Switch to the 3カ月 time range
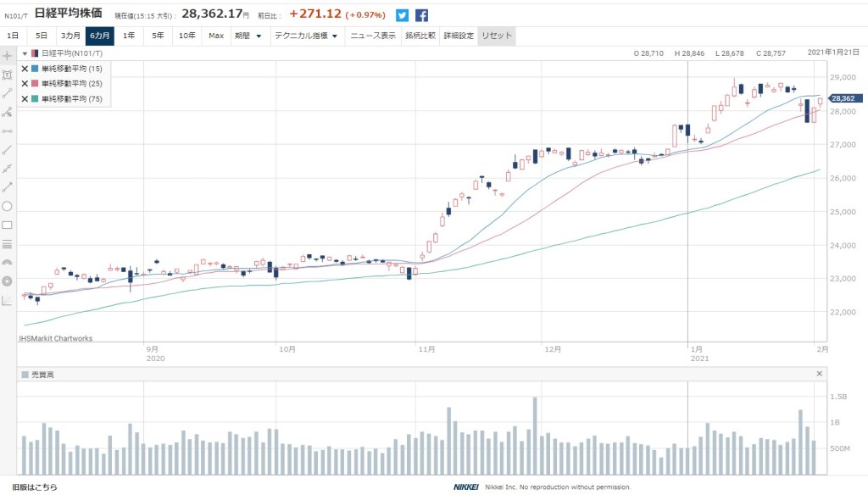 pyautogui.click(x=70, y=36)
